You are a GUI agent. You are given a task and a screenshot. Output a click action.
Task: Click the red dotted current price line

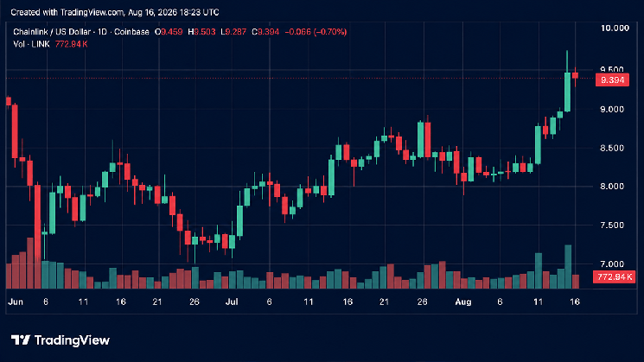300,78
